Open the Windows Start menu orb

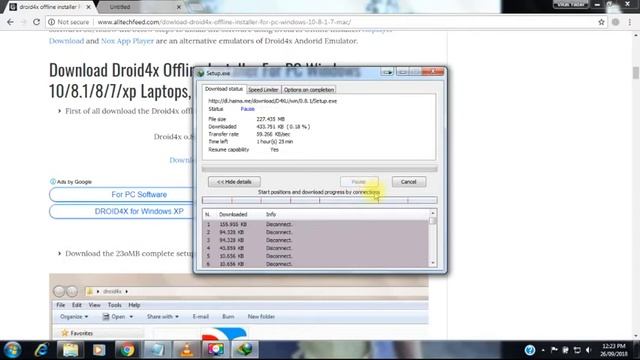coord(12,350)
